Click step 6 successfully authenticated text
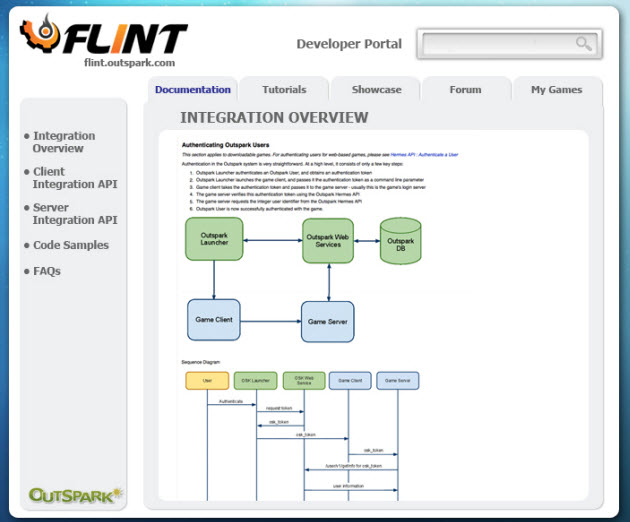Image resolution: width=630 pixels, height=522 pixels. pos(260,209)
